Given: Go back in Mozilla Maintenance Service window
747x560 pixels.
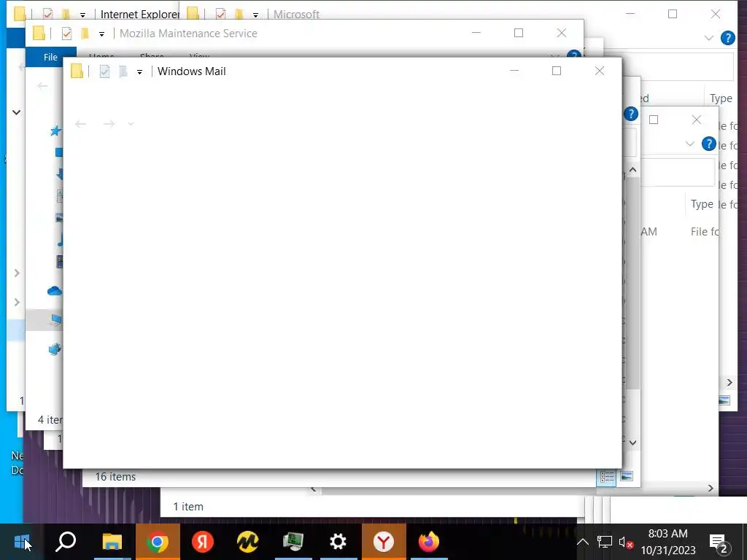Looking at the screenshot, I should tap(42, 86).
